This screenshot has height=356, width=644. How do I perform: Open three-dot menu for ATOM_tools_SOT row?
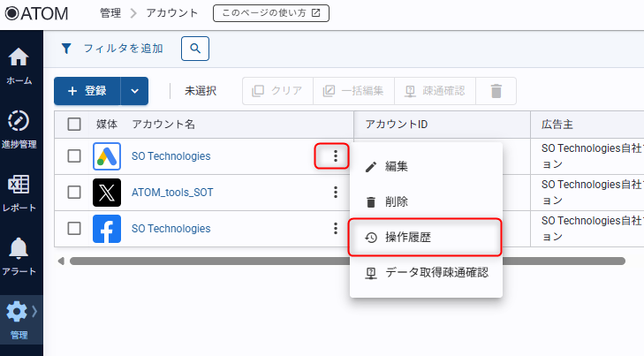[x=335, y=192]
